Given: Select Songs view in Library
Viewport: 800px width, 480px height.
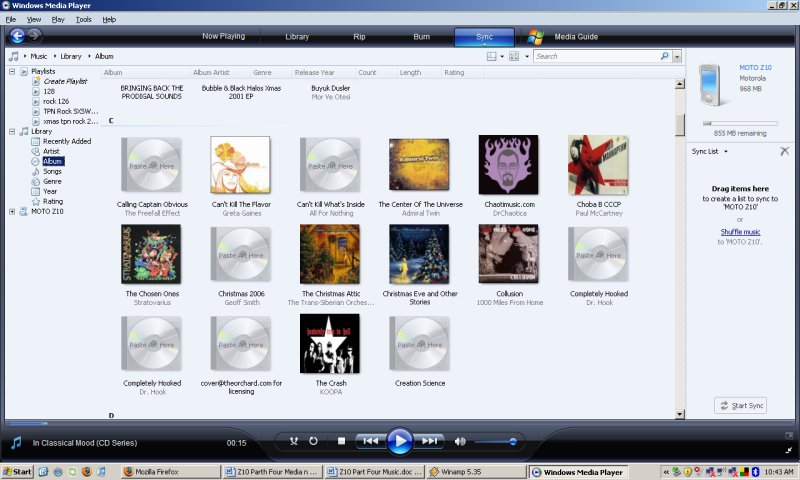Looking at the screenshot, I should point(52,171).
